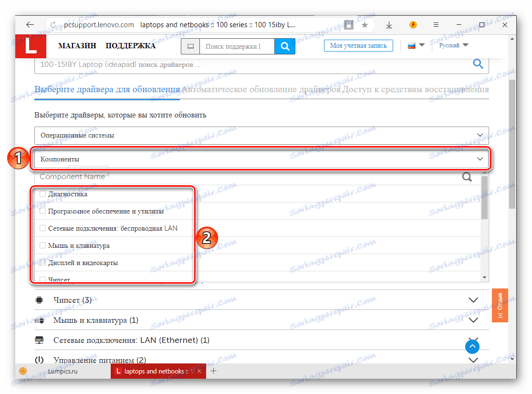Click the laptop device icon by search box

(x=191, y=46)
